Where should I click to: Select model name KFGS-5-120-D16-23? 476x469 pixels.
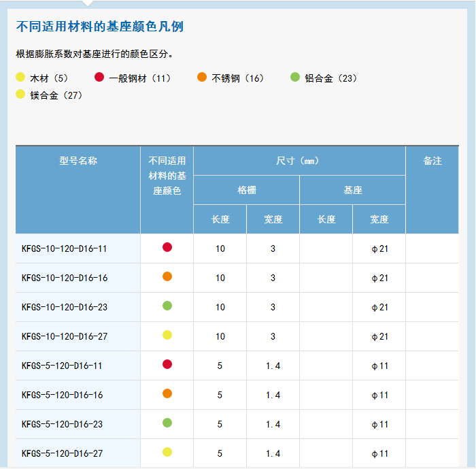(x=62, y=424)
